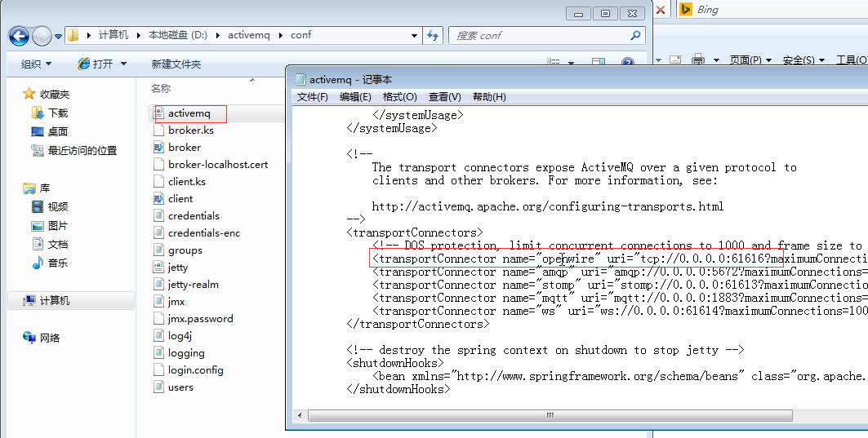Select the jetty file icon
This screenshot has width=868, height=438.
(159, 268)
